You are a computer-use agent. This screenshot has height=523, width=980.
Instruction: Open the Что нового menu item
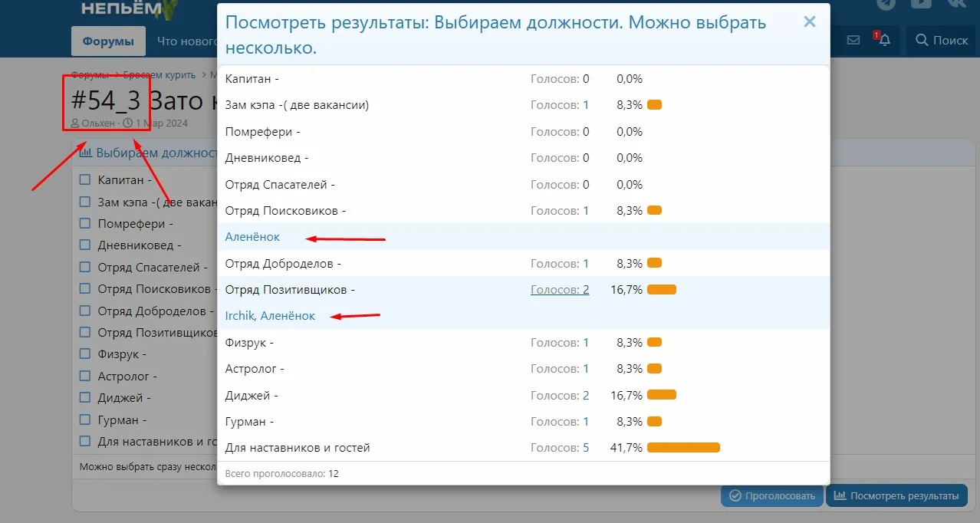click(187, 41)
